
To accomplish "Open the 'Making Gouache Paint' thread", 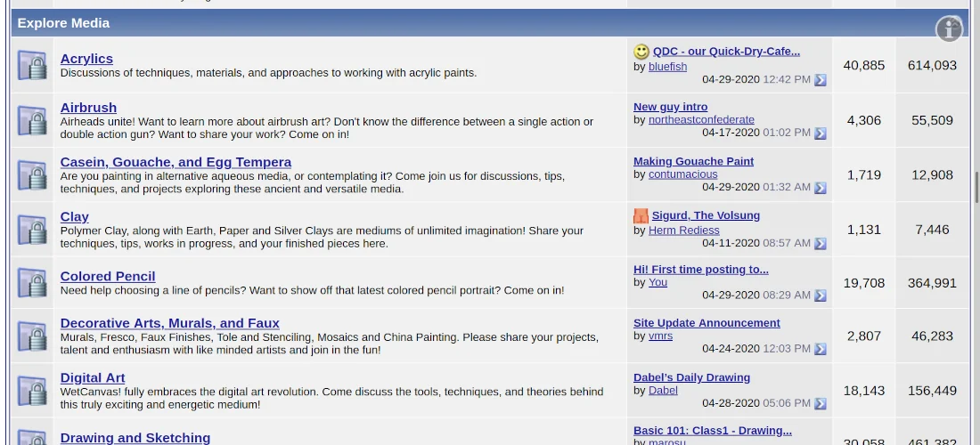I will tap(693, 161).
